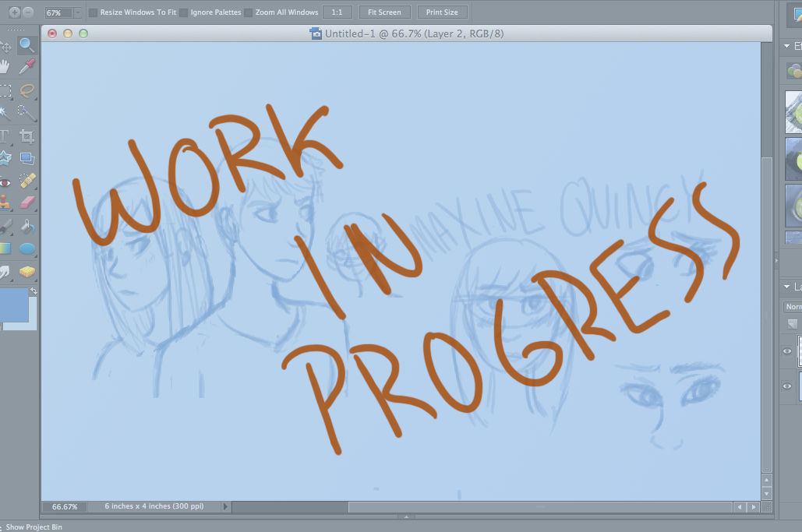Collapse the Layers panel triangle
This screenshot has width=802, height=532.
tap(787, 287)
